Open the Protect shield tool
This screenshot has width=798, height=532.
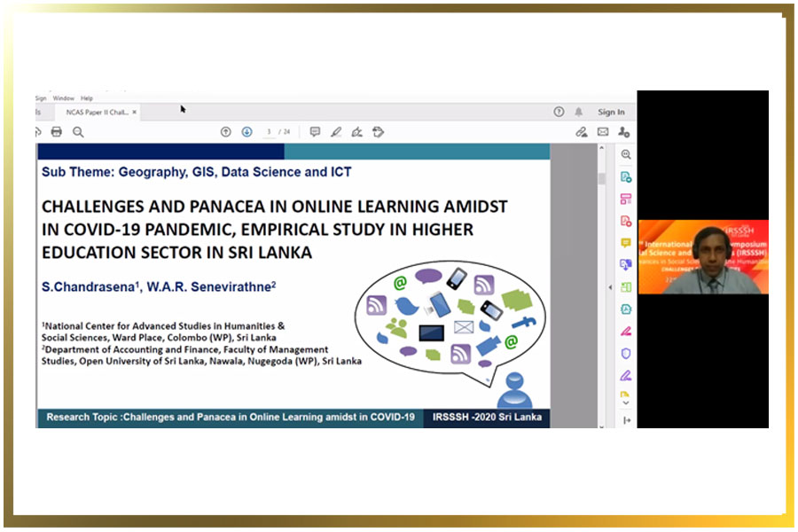click(x=626, y=353)
